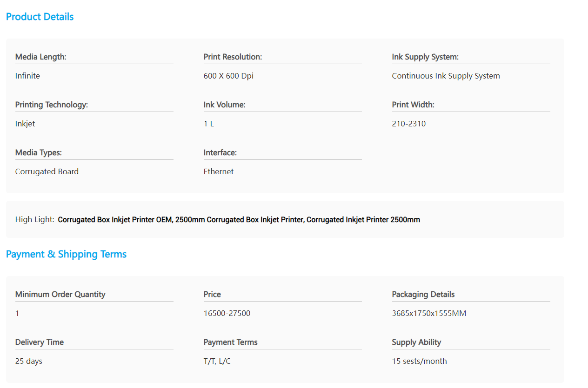Click the 3685x1750x1555MM packaging value
Viewport: 588px width, 388px height.
tap(428, 313)
